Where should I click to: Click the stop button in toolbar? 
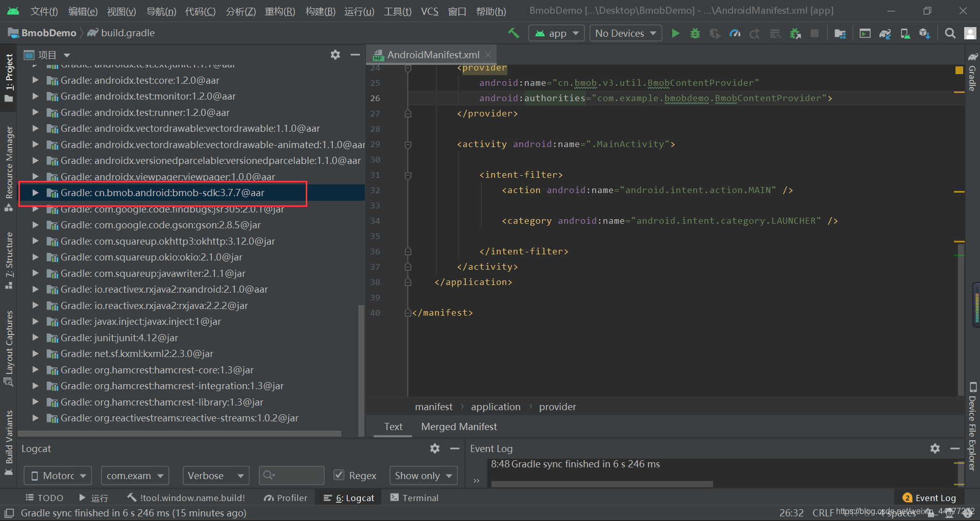point(815,33)
